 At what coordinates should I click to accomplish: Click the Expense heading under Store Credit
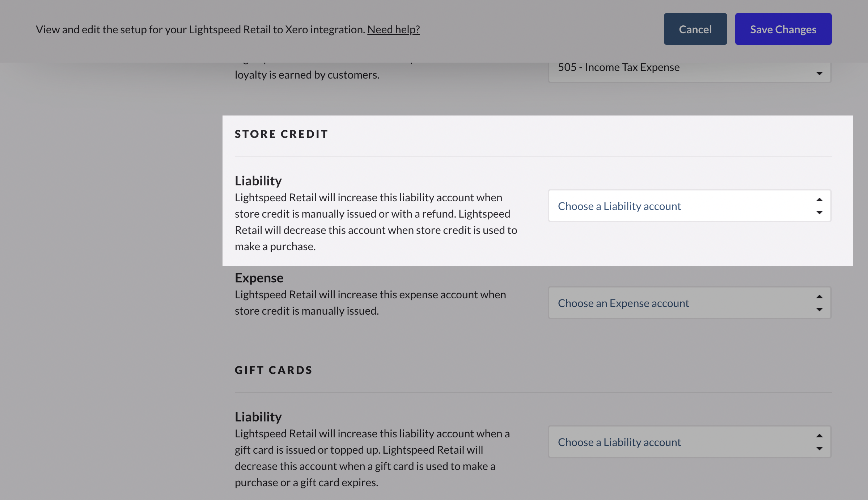click(x=259, y=277)
